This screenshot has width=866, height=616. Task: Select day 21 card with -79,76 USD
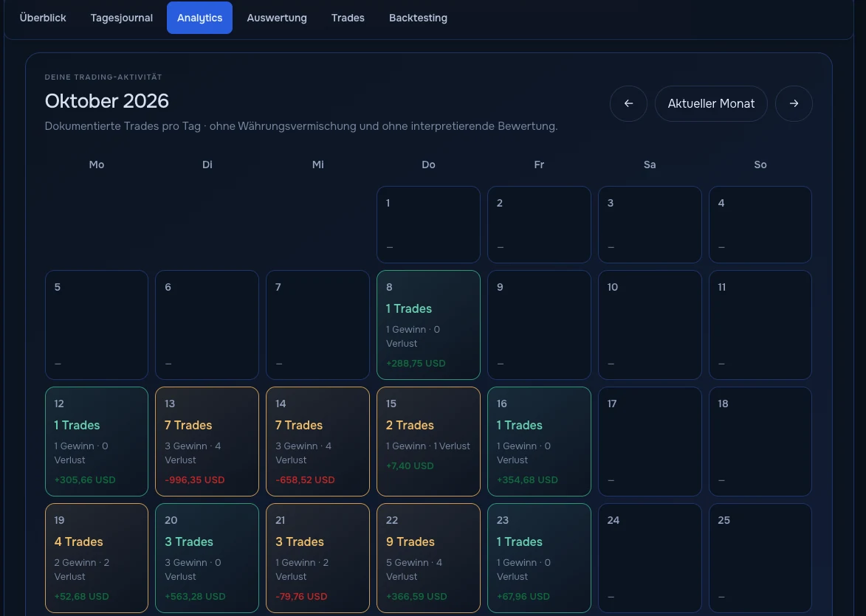[x=317, y=558]
